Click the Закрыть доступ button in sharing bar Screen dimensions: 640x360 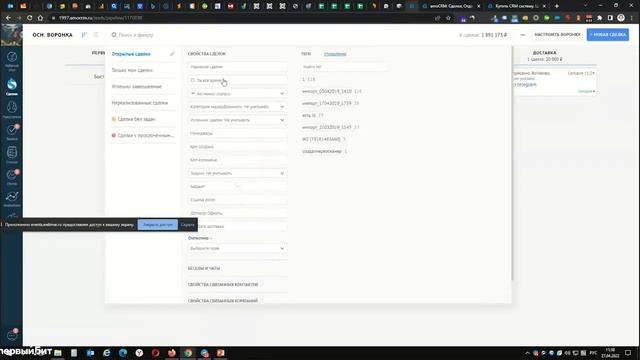pos(158,224)
